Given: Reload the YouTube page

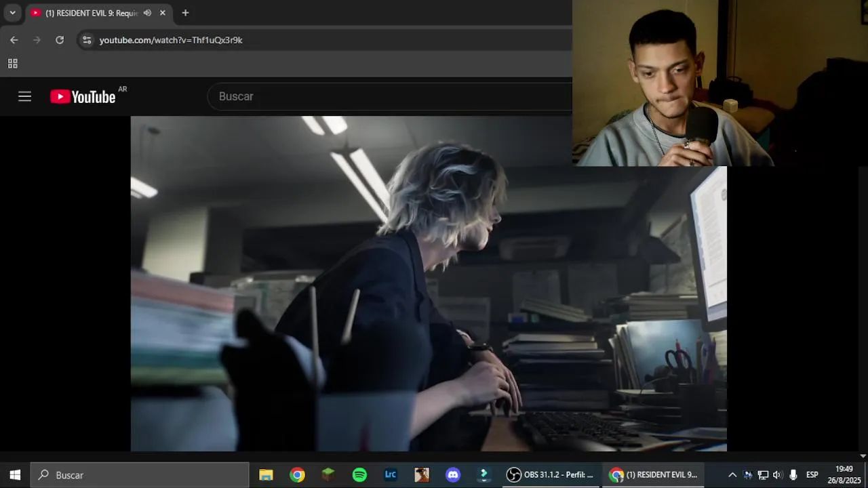Looking at the screenshot, I should [x=60, y=40].
